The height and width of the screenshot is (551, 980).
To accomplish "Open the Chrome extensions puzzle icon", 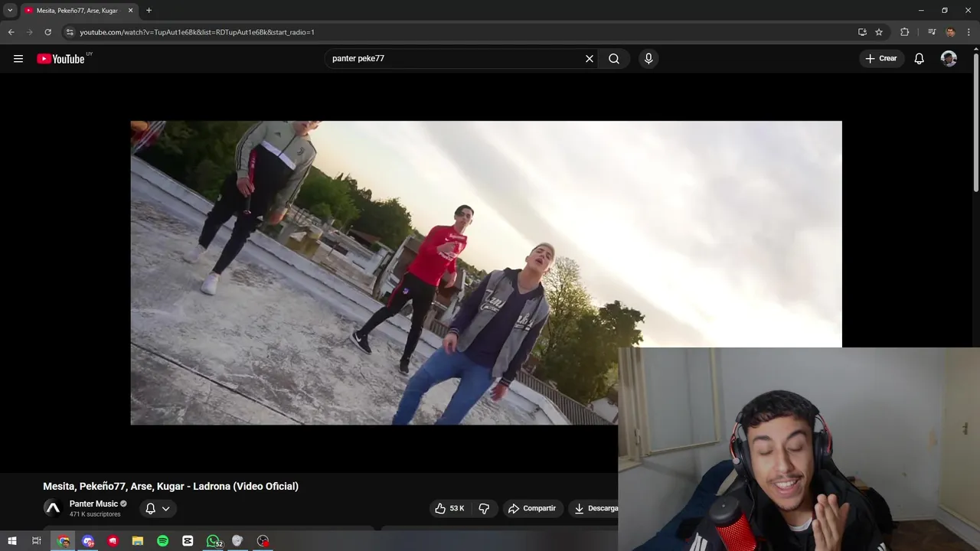I will 905,32.
